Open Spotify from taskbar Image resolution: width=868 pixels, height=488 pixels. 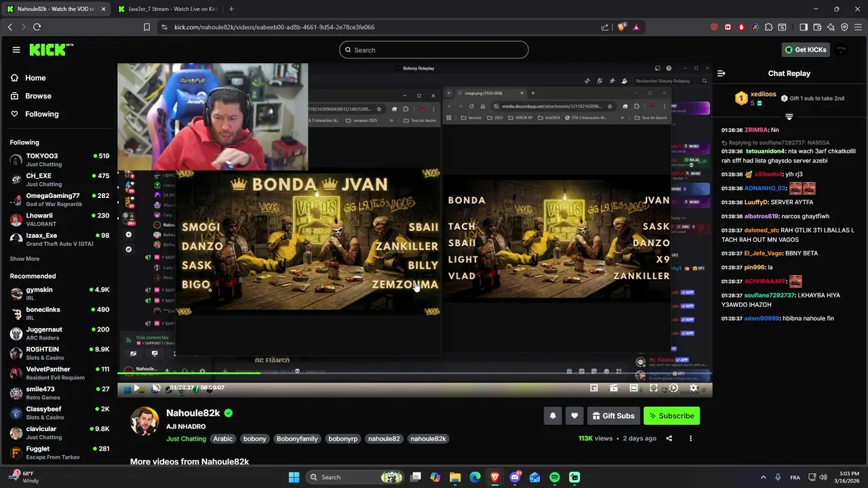(x=555, y=477)
